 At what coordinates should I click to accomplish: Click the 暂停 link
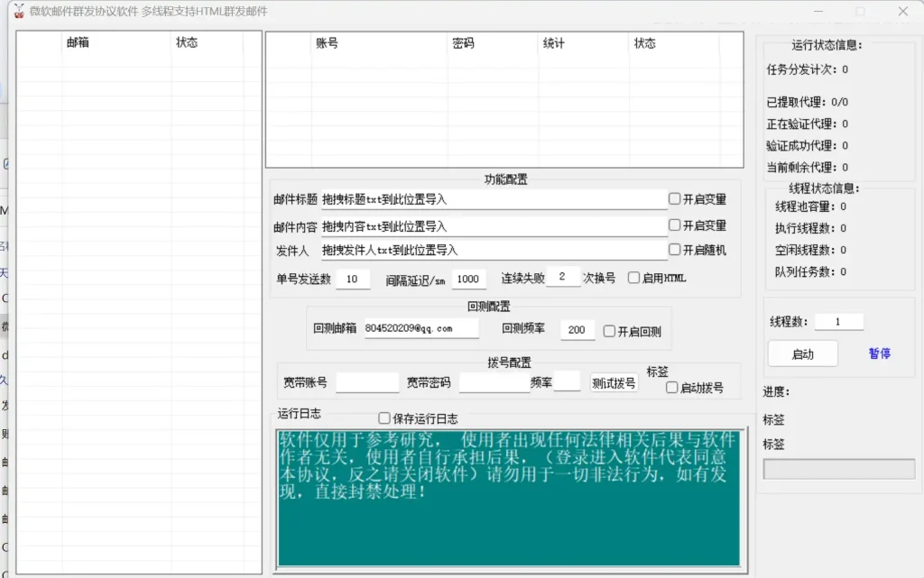click(x=879, y=353)
